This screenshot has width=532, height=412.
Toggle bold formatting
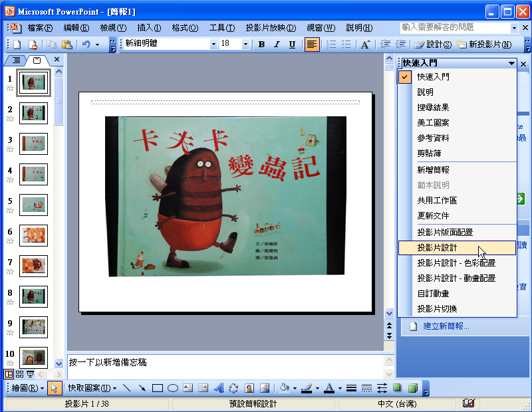(261, 45)
